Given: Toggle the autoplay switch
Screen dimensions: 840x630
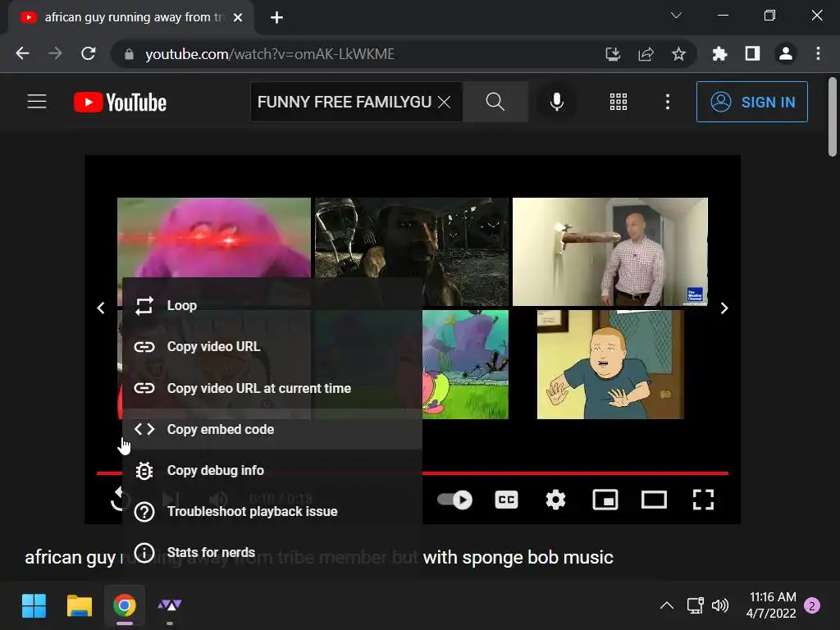Looking at the screenshot, I should [454, 500].
